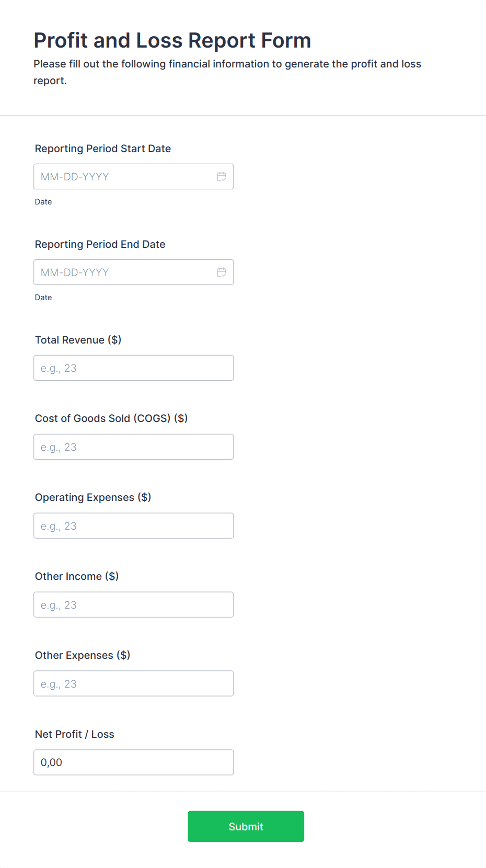The width and height of the screenshot is (486, 868).
Task: Select the Net Profit / Loss field
Action: coord(133,762)
